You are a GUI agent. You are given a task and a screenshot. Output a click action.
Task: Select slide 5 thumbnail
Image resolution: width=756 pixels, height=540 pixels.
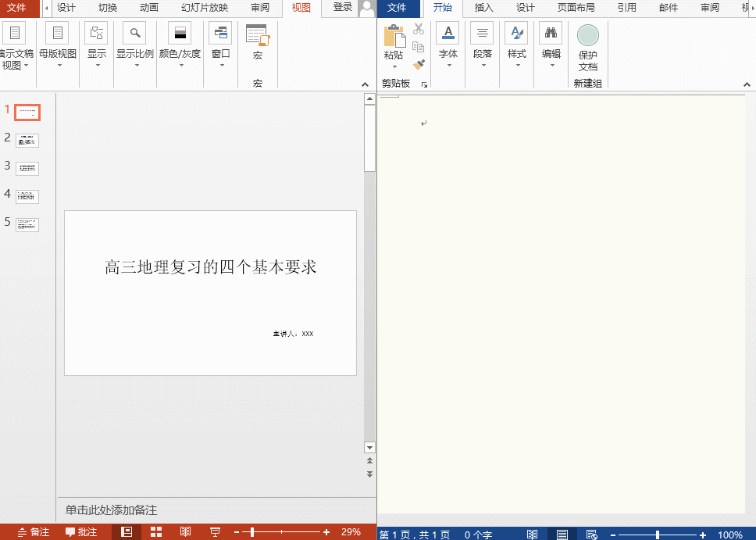(27, 224)
